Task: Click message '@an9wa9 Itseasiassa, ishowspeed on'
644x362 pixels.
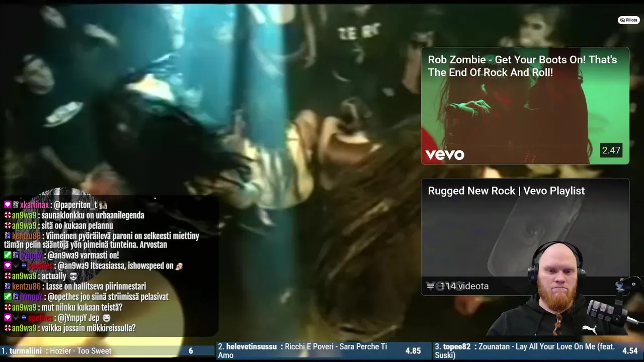Action: [x=116, y=266]
